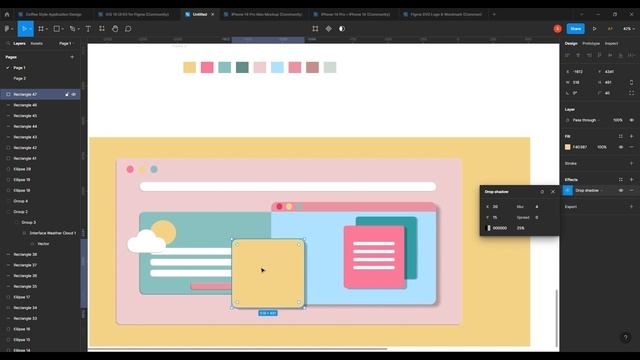The height and width of the screenshot is (360, 640).
Task: Click the Create component icon
Action: pos(329,29)
